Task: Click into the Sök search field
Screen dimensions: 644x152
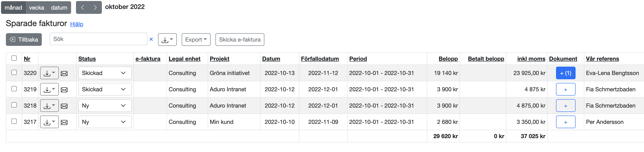Action: tap(98, 39)
